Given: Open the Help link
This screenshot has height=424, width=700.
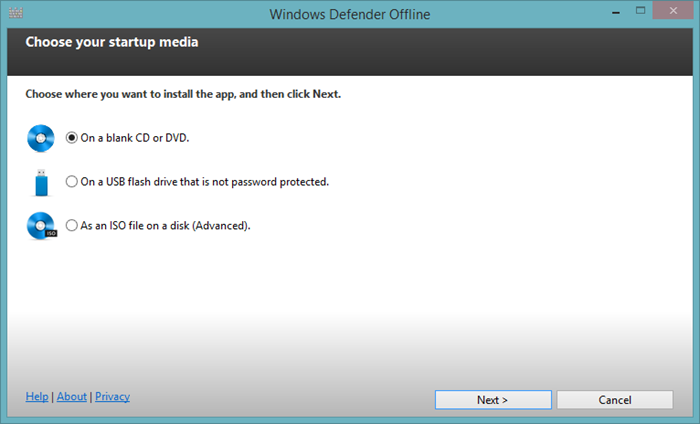Looking at the screenshot, I should [37, 396].
